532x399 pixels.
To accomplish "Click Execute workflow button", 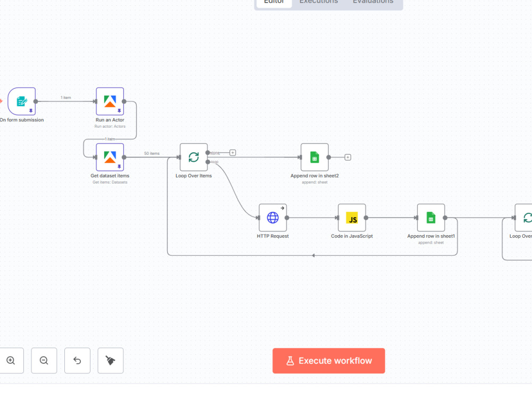I will tap(329, 361).
